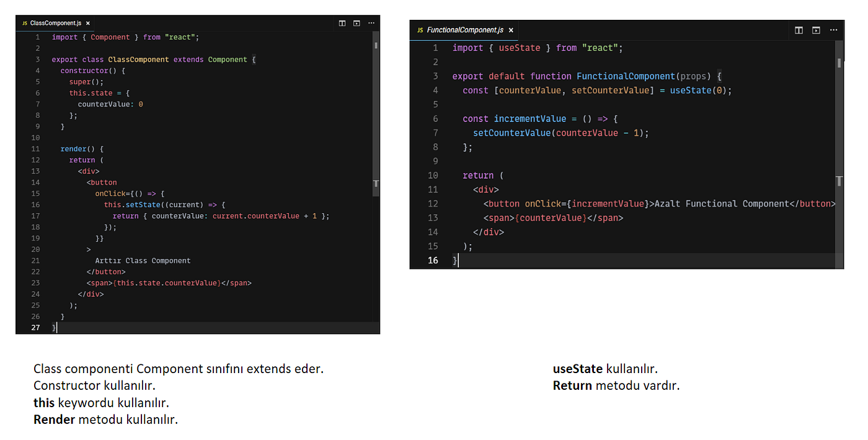Open more actions menu in FunctionalComponent.js window
The width and height of the screenshot is (868, 440).
pyautogui.click(x=833, y=30)
